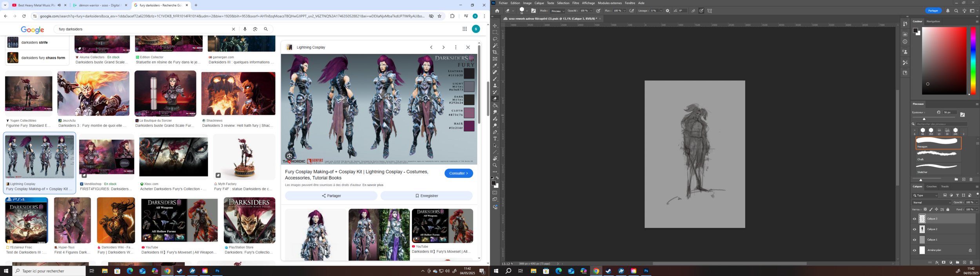The width and height of the screenshot is (980, 276).
Task: Select the Frame tool
Action: click(495, 59)
